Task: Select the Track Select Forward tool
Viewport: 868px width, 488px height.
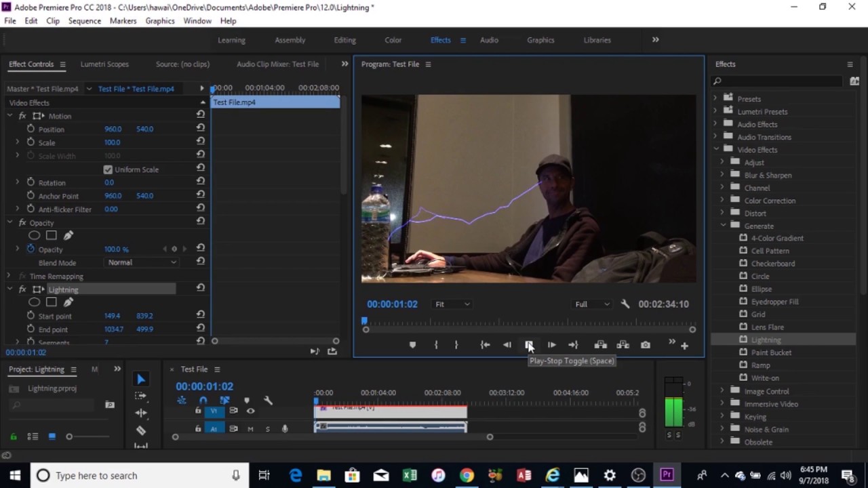Action: pos(140,396)
